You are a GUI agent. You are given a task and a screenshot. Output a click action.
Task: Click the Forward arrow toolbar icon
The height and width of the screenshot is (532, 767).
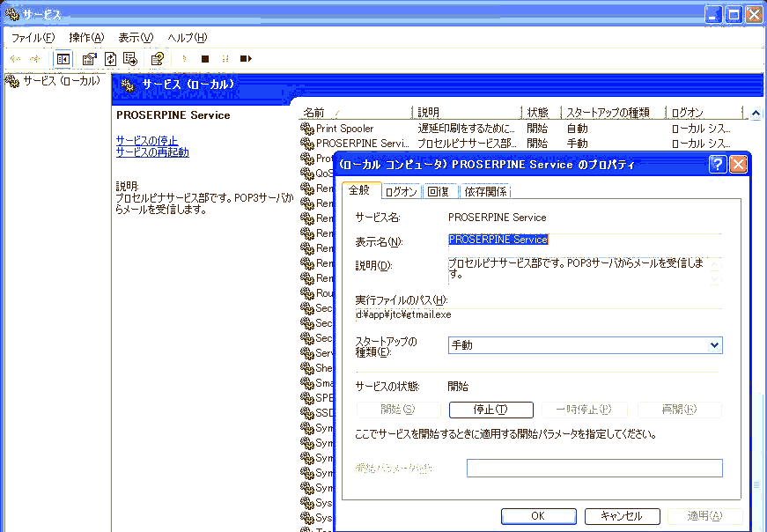point(34,59)
